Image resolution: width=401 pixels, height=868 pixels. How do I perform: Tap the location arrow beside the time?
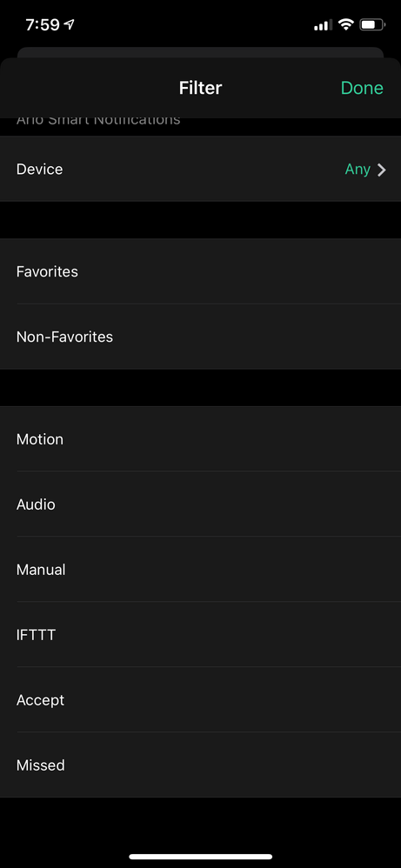click(70, 24)
